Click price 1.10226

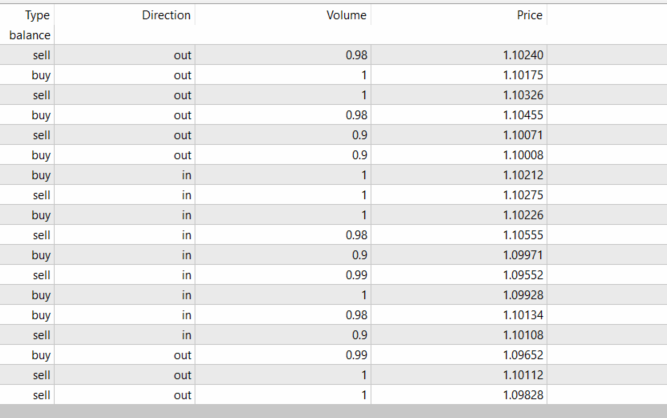click(523, 215)
